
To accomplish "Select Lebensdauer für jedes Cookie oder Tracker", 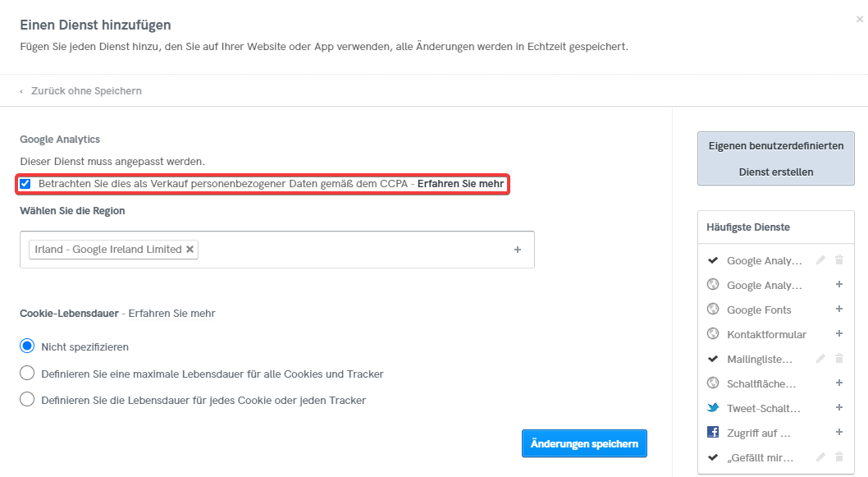I will 27,401.
